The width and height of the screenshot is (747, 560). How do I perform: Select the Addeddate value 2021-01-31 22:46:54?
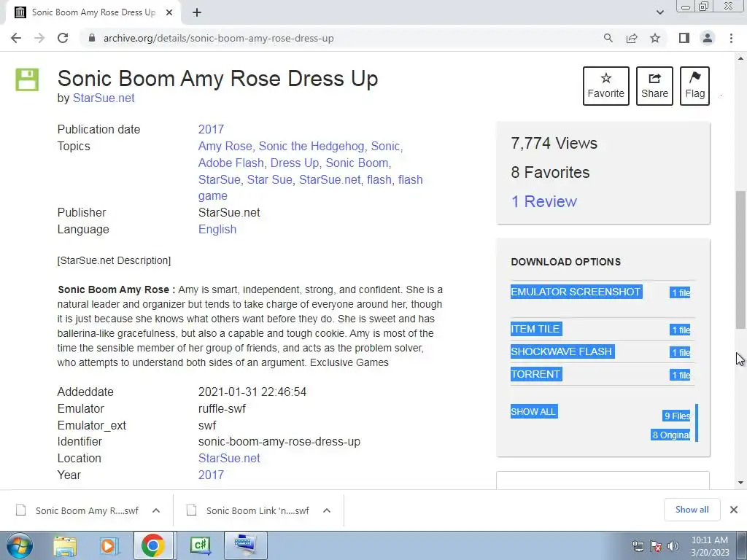pos(252,392)
